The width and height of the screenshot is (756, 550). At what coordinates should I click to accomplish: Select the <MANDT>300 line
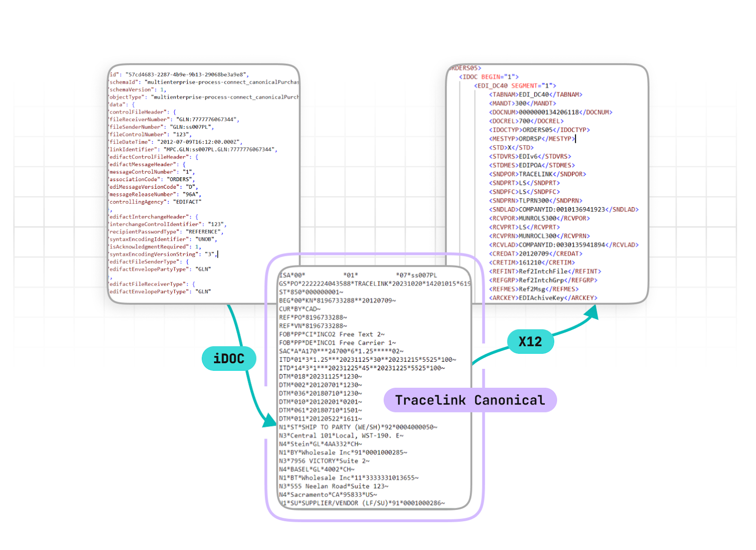(x=523, y=104)
